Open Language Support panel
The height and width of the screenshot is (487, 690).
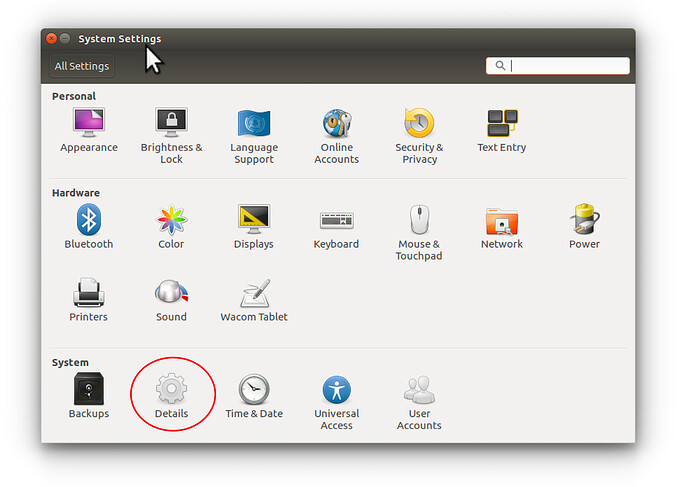point(254,135)
